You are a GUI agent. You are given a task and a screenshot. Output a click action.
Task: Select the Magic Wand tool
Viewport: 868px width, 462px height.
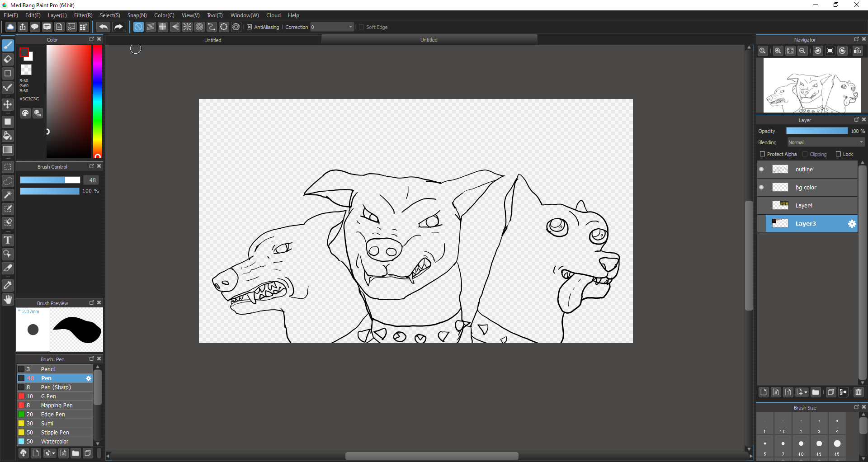pos(8,195)
